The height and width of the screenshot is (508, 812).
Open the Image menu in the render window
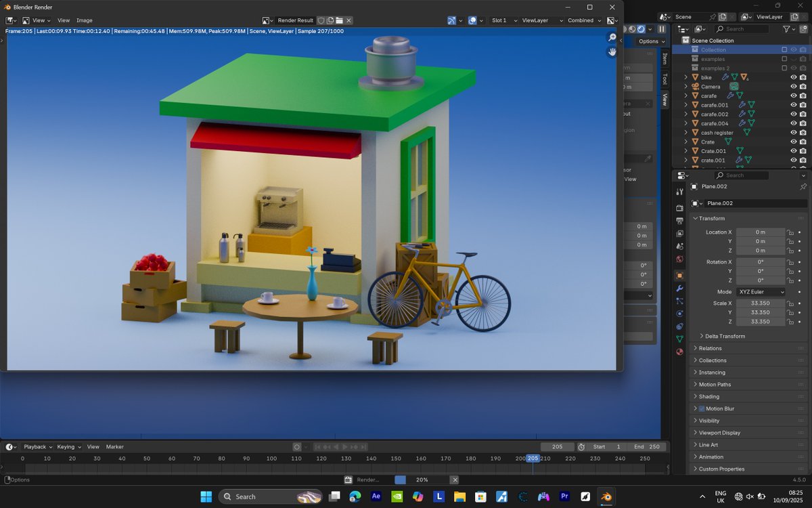tap(84, 20)
